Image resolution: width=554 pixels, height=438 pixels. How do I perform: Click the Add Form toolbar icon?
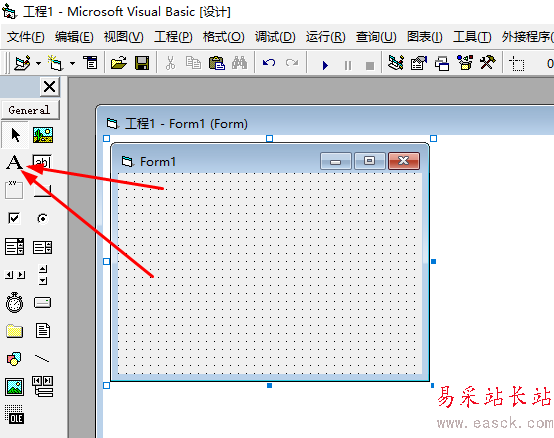pyautogui.click(x=55, y=64)
